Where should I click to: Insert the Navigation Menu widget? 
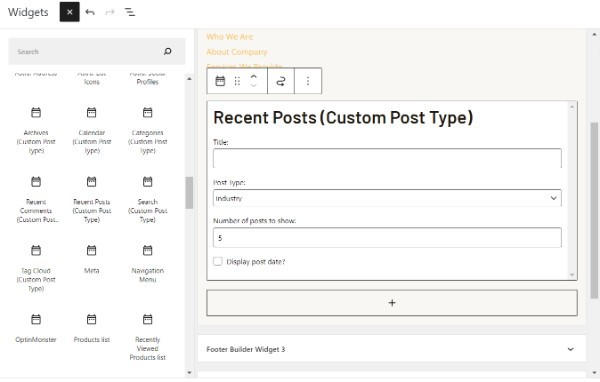(147, 264)
